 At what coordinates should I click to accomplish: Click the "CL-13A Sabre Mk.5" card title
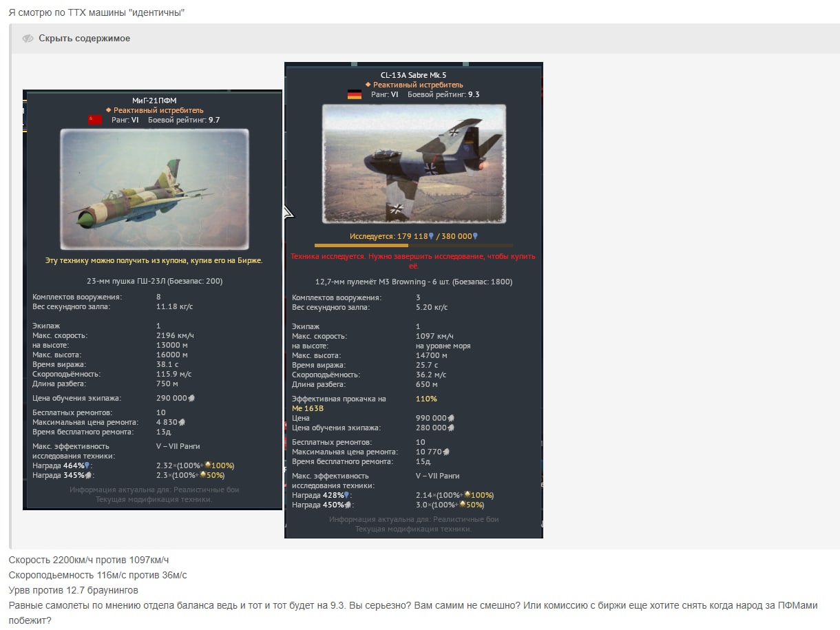click(414, 75)
